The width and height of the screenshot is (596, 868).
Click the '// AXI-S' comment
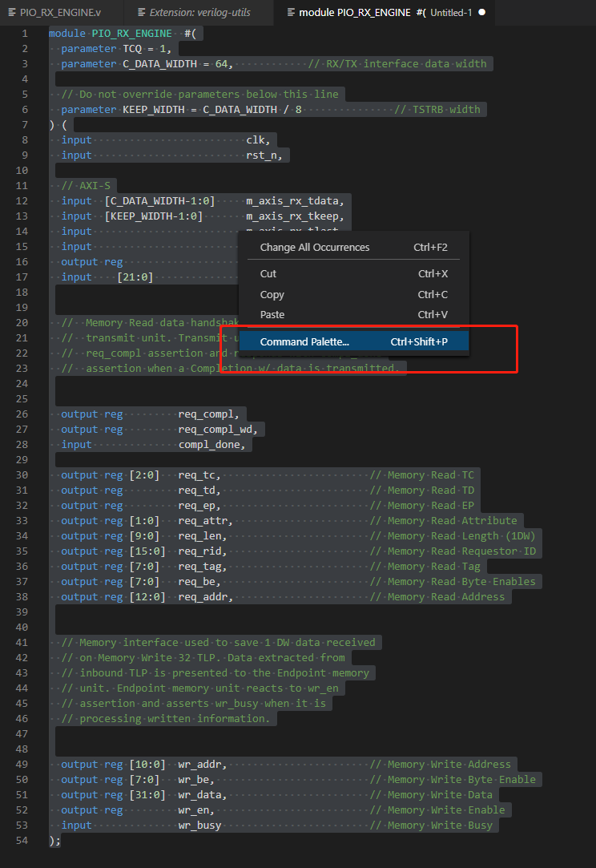(x=86, y=186)
